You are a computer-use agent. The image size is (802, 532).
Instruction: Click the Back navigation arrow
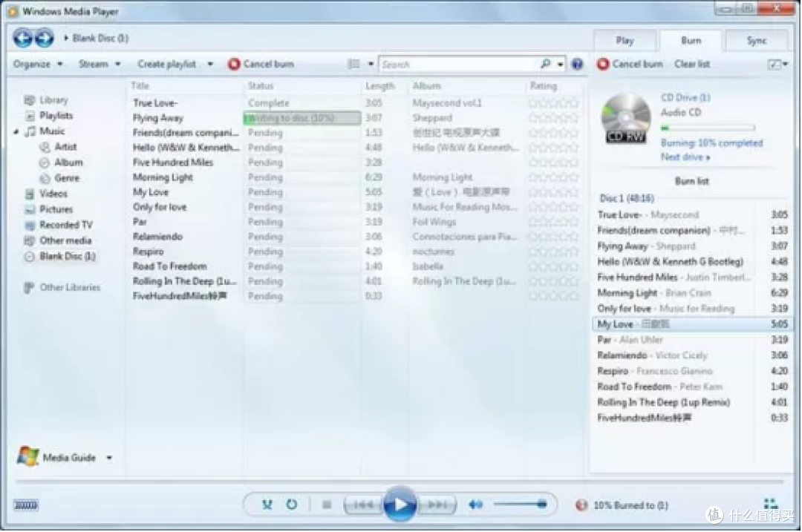22,38
